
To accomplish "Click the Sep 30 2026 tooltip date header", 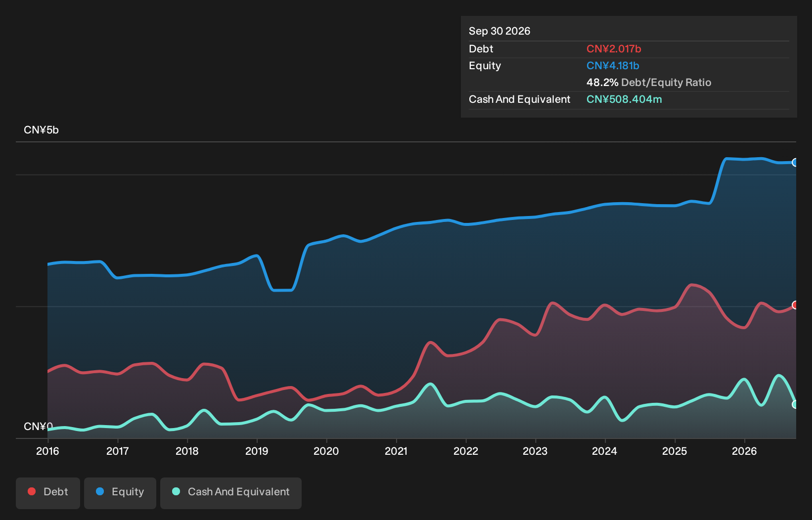I will coord(499,31).
